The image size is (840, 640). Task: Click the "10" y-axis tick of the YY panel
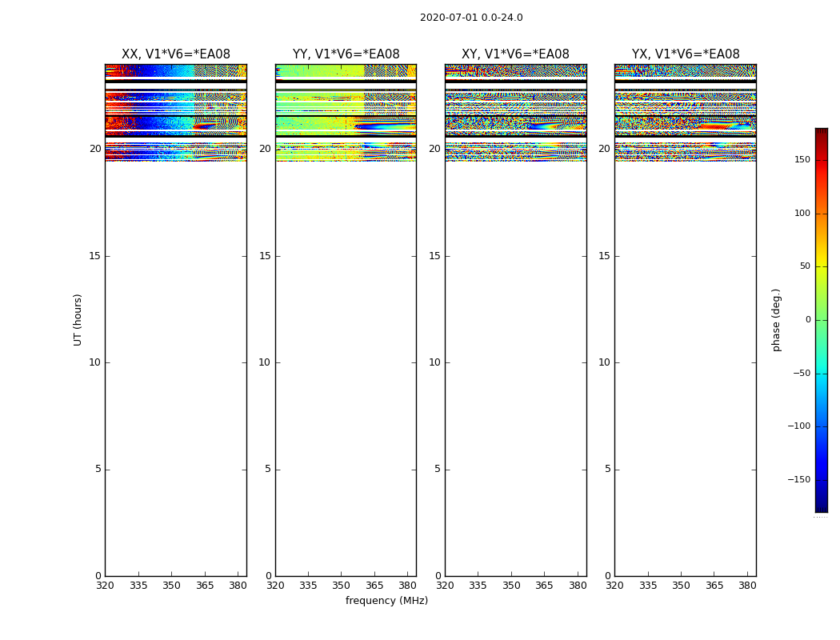click(265, 362)
